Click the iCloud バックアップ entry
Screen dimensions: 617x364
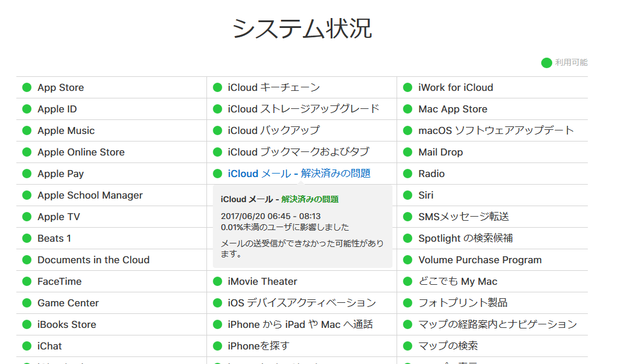pos(274,130)
